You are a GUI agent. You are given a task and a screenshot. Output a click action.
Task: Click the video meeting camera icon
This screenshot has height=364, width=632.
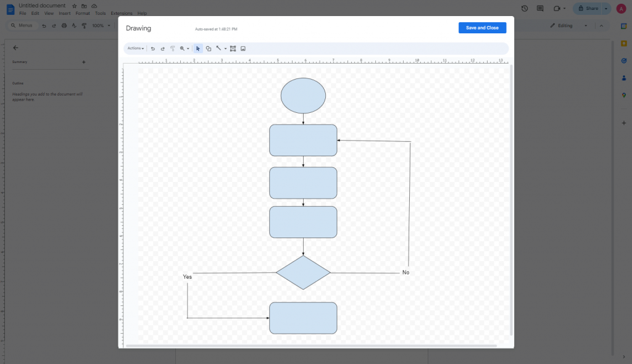(557, 9)
